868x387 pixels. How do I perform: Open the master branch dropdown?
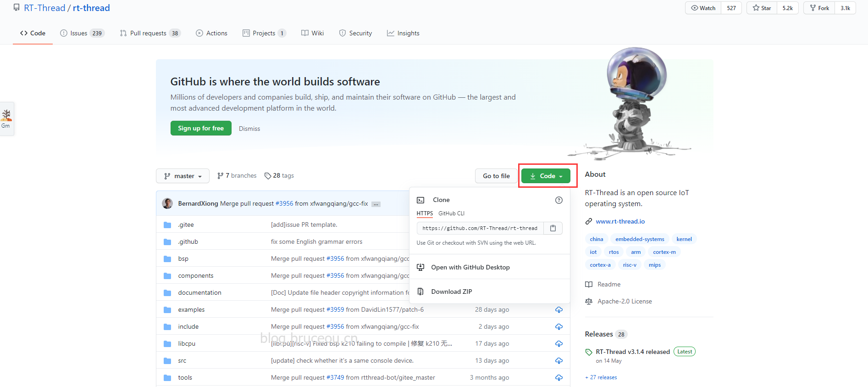click(182, 176)
